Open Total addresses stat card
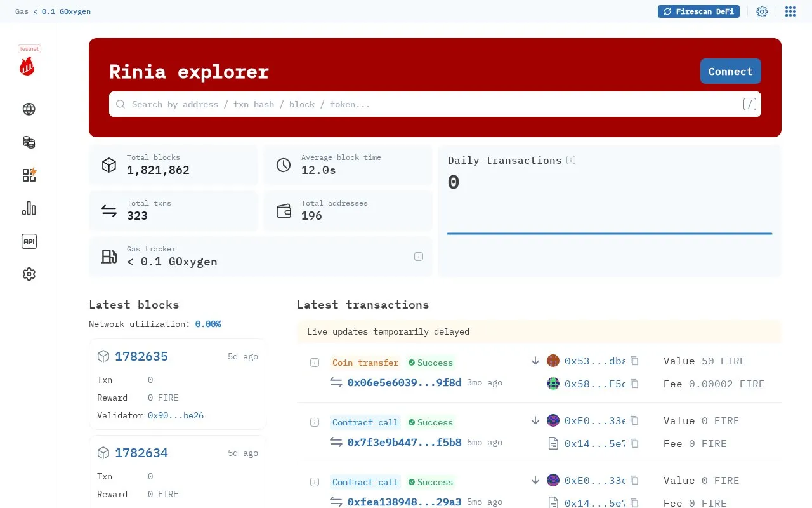This screenshot has width=812, height=508. click(348, 211)
